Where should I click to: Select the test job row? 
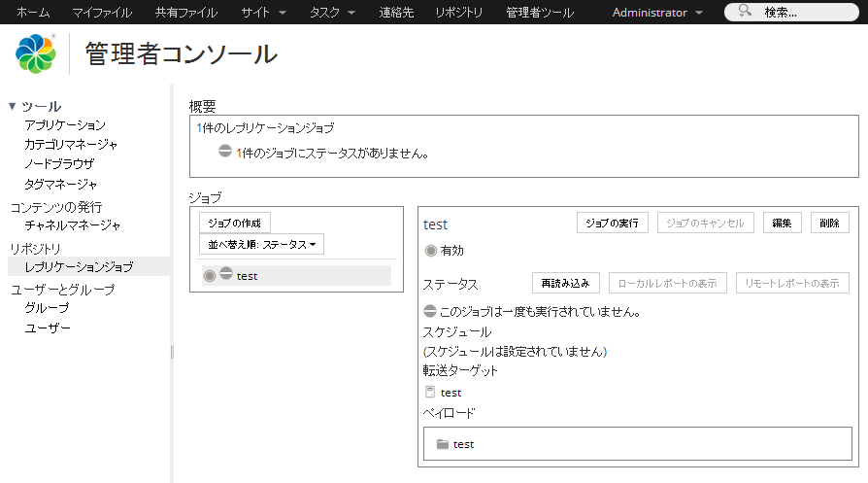pyautogui.click(x=296, y=275)
